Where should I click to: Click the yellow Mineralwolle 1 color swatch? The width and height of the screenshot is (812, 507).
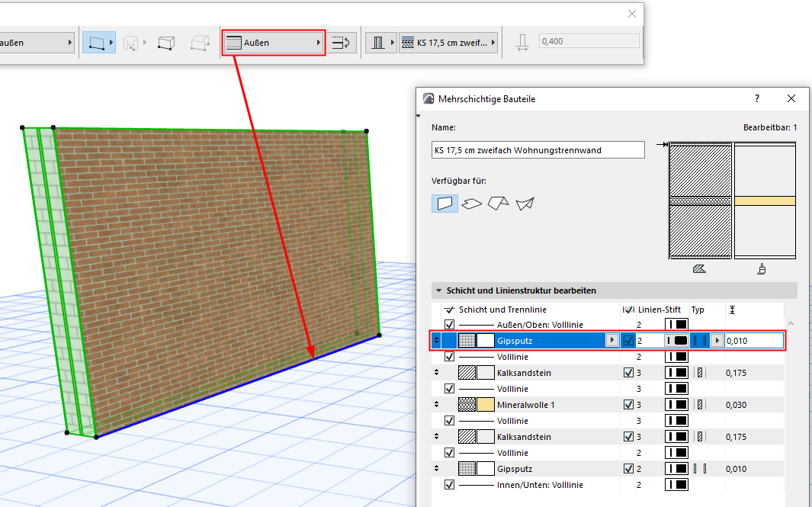pos(485,405)
